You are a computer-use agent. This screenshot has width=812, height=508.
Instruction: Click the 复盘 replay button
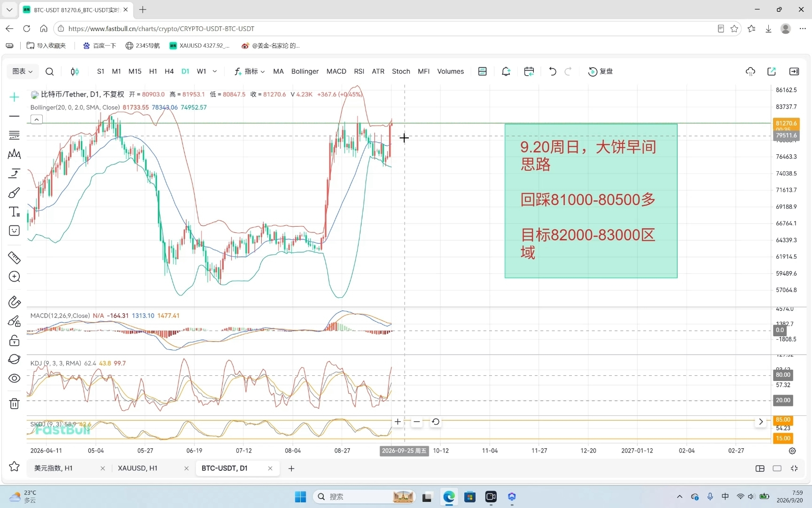coord(601,71)
